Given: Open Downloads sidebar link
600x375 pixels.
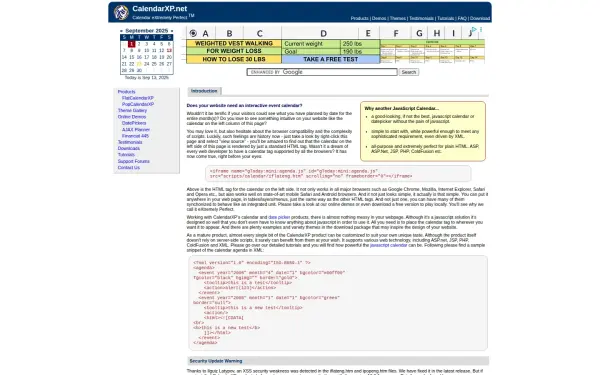Looking at the screenshot, I should click(x=129, y=148).
